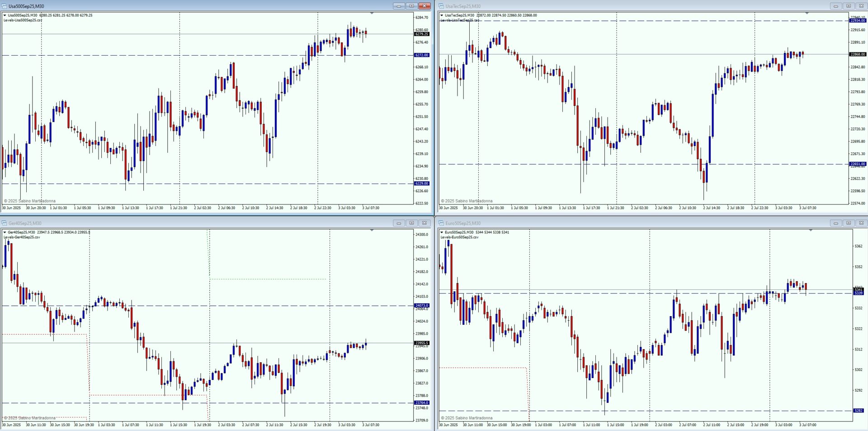Viewport: 868px width, 431px height.
Task: Click the 22651.00 level price label
Action: [x=858, y=164]
